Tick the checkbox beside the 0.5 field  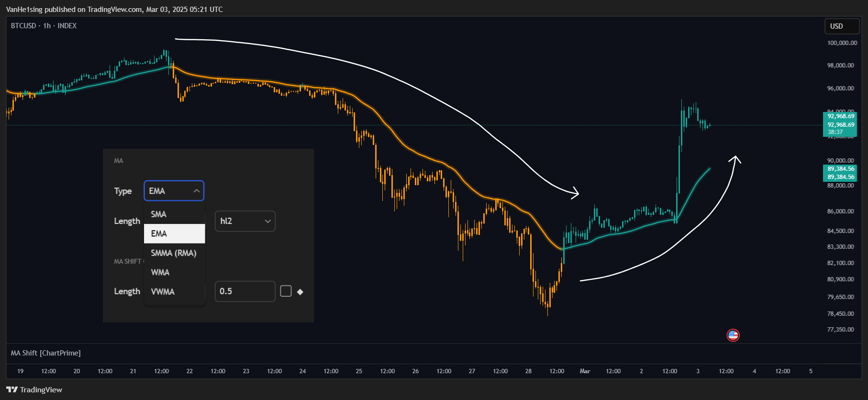[x=286, y=291]
